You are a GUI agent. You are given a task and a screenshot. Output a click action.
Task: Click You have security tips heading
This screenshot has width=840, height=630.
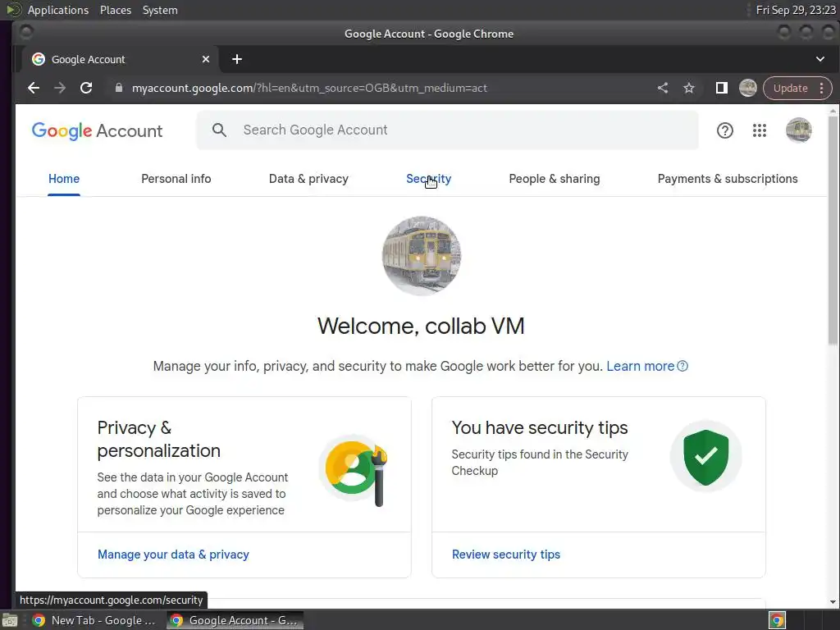540,428
